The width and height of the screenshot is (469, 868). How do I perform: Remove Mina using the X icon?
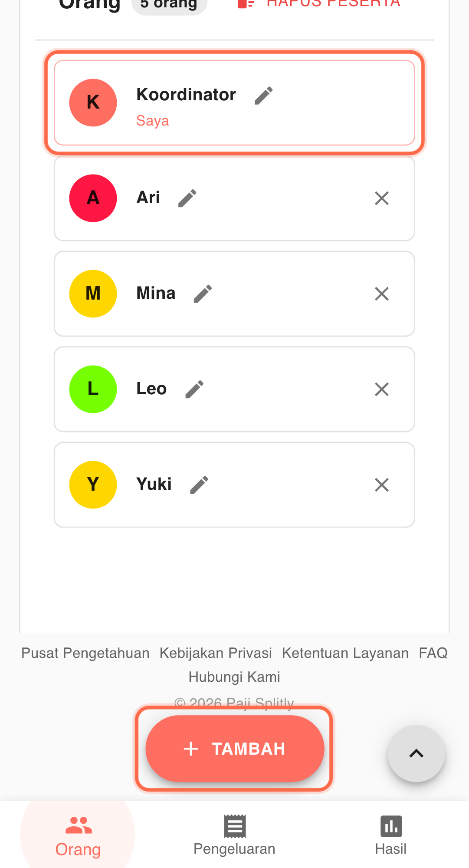tap(381, 294)
